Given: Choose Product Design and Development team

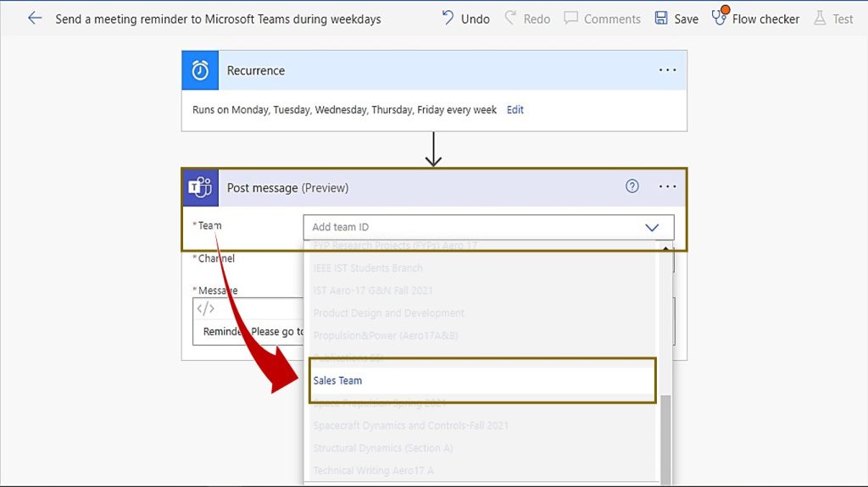Looking at the screenshot, I should [388, 313].
